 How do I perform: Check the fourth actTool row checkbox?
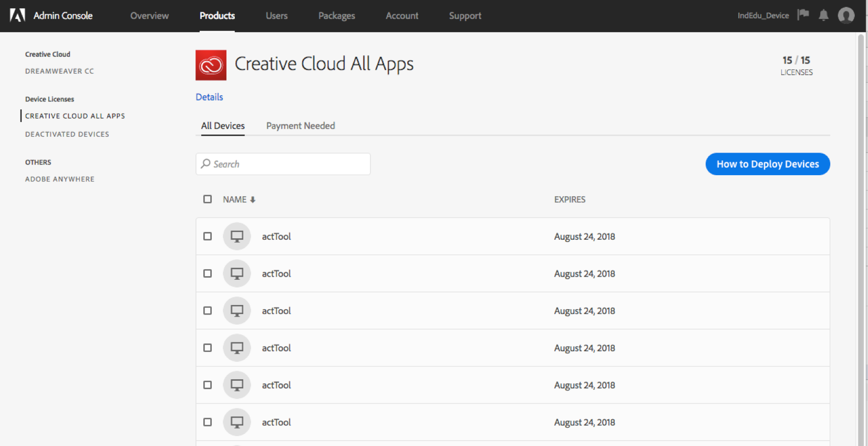pyautogui.click(x=208, y=348)
